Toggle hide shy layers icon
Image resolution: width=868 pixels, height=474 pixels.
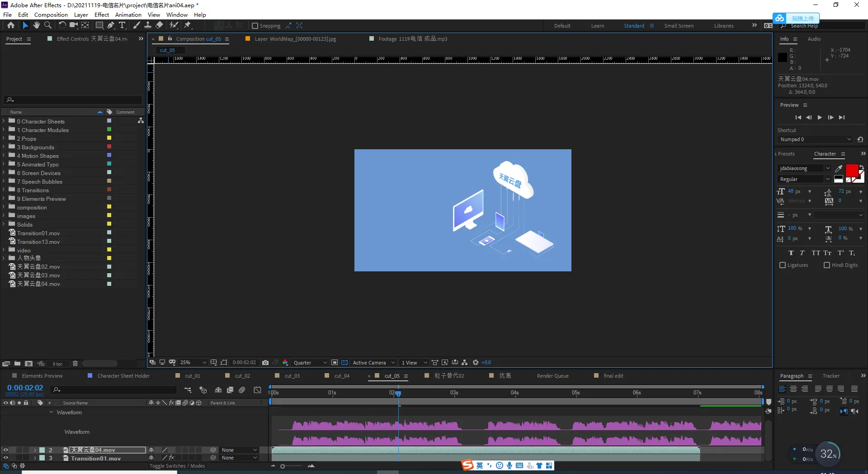[218, 390]
